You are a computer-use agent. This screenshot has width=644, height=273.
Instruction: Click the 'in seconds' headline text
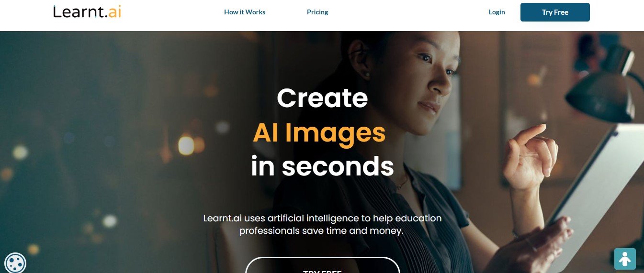(x=322, y=166)
